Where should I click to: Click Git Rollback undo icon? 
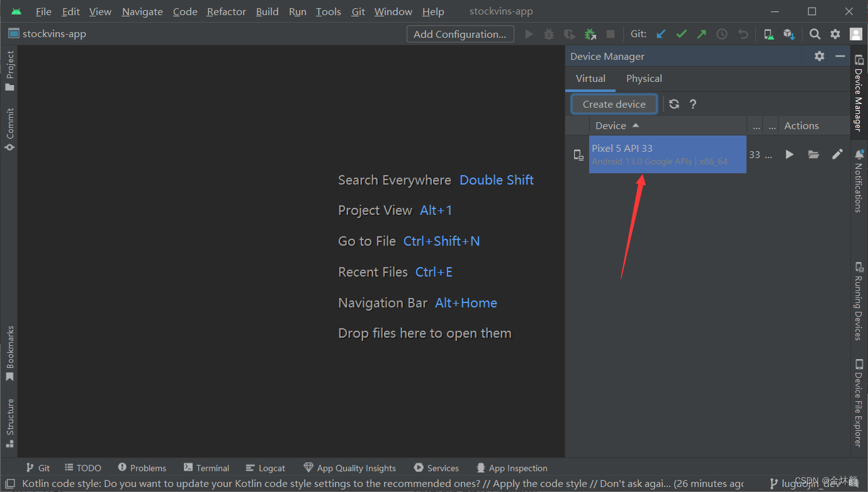[743, 34]
